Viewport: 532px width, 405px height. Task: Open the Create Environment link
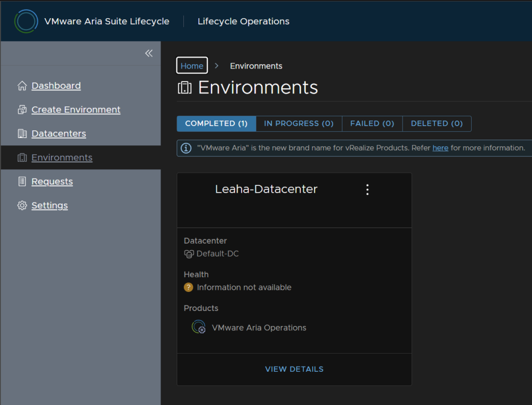pos(76,110)
